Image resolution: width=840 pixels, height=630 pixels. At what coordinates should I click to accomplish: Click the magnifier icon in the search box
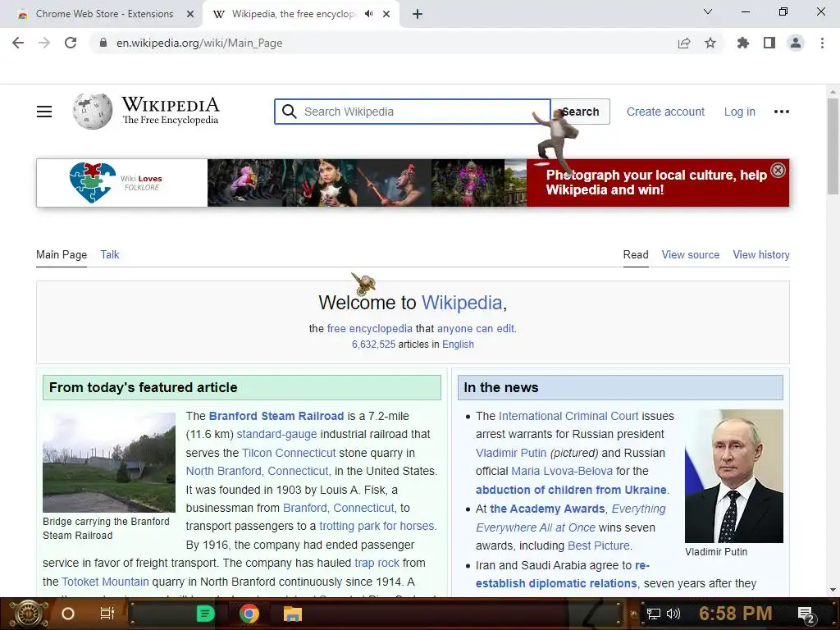290,112
